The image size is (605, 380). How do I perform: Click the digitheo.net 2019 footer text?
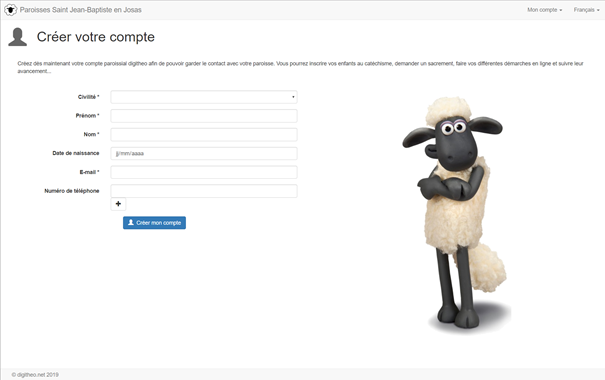click(x=35, y=375)
